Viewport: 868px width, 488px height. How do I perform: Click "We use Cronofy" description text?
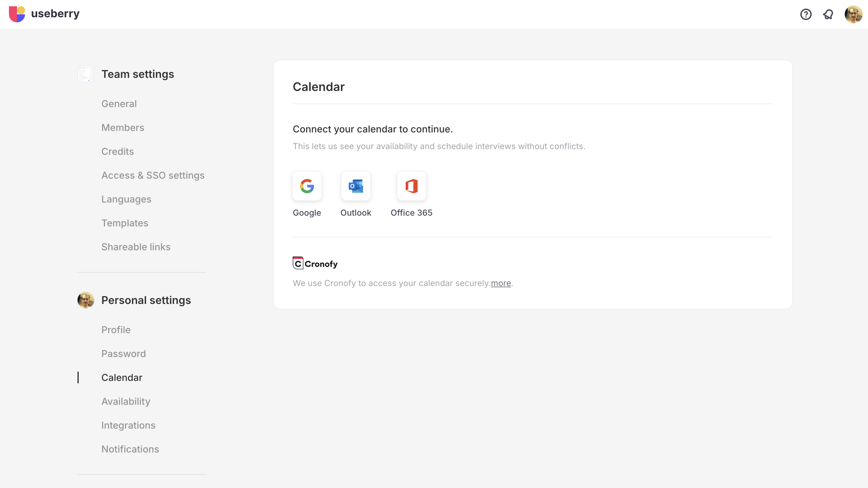click(391, 283)
